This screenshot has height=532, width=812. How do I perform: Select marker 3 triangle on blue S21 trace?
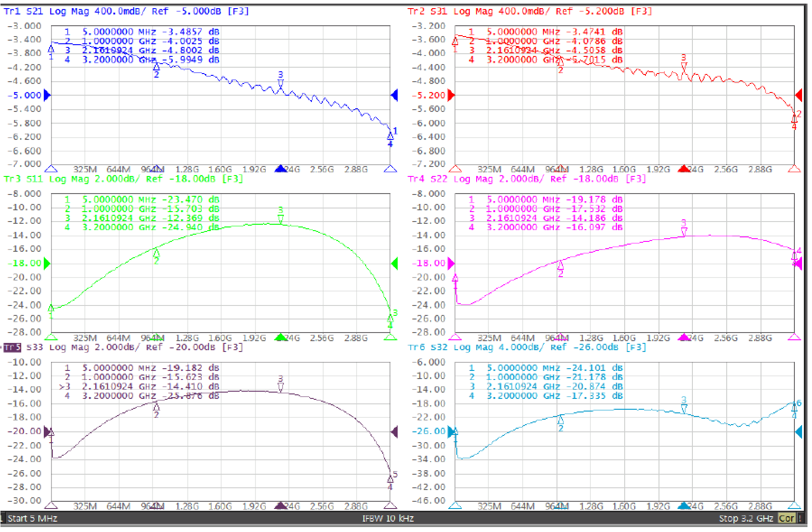click(x=281, y=83)
